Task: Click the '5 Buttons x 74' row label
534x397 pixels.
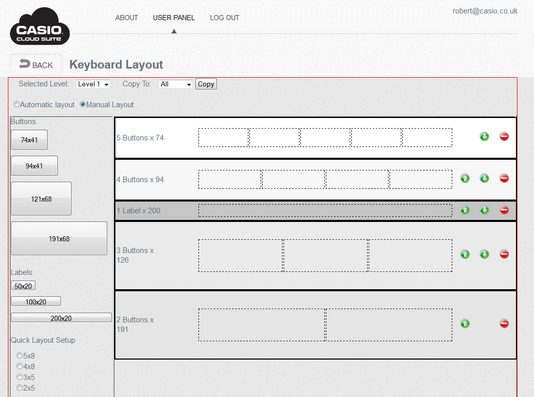Action: 140,138
